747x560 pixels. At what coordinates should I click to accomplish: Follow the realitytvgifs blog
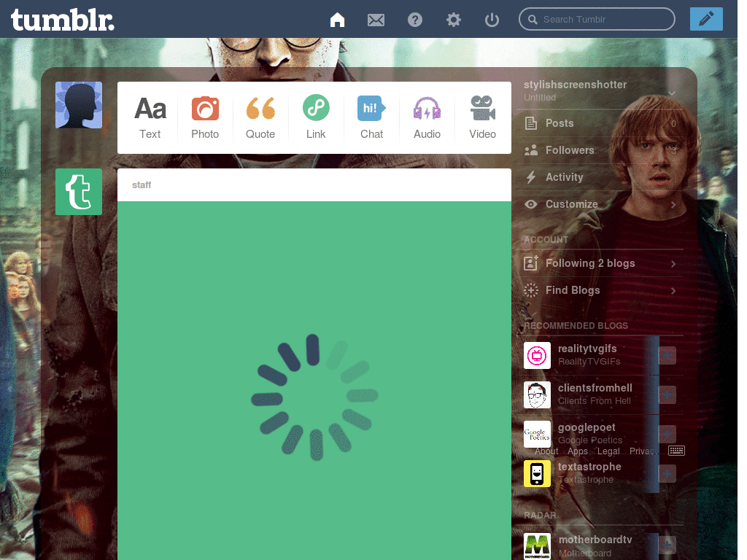click(666, 355)
